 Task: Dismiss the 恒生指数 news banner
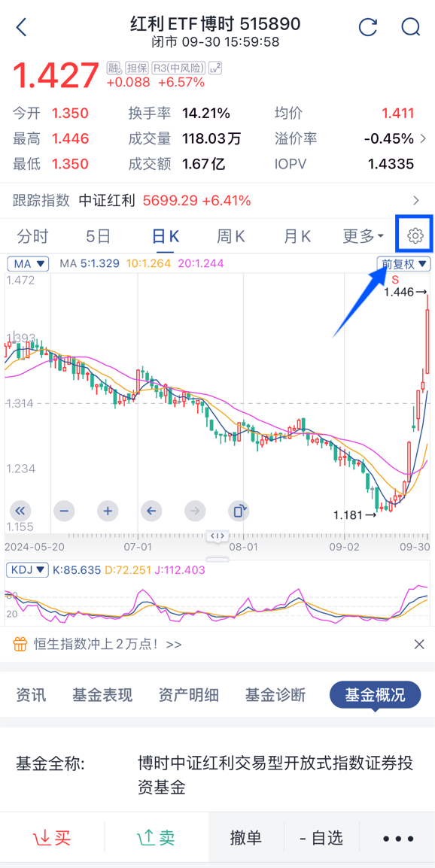pyautogui.click(x=419, y=644)
